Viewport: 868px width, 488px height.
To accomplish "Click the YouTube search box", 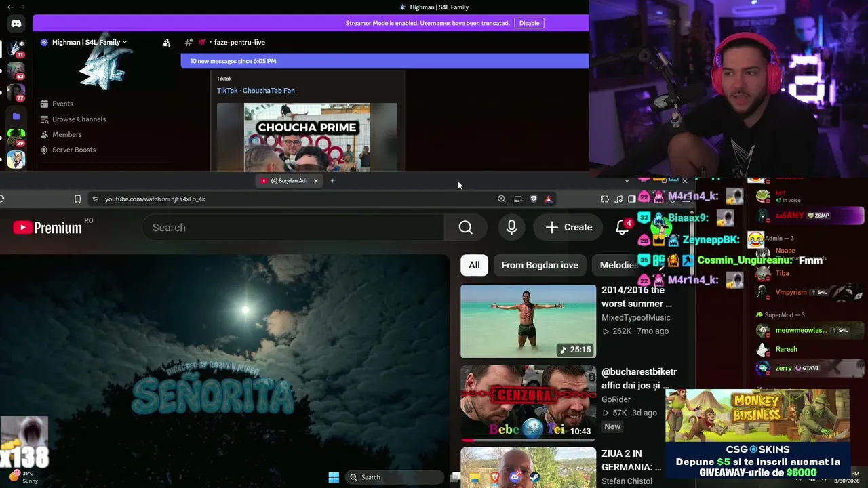I will (293, 228).
